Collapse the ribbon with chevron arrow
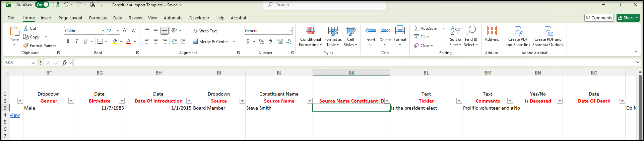Viewport: 644px width, 141px height. pyautogui.click(x=636, y=52)
